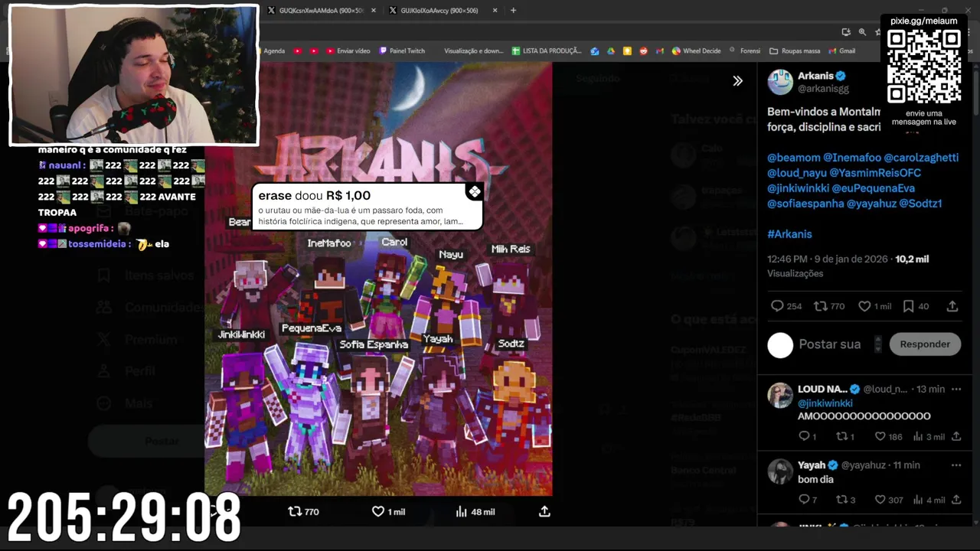Like Yayah's comment with 307 likes
980x551 pixels.
pyautogui.click(x=880, y=500)
